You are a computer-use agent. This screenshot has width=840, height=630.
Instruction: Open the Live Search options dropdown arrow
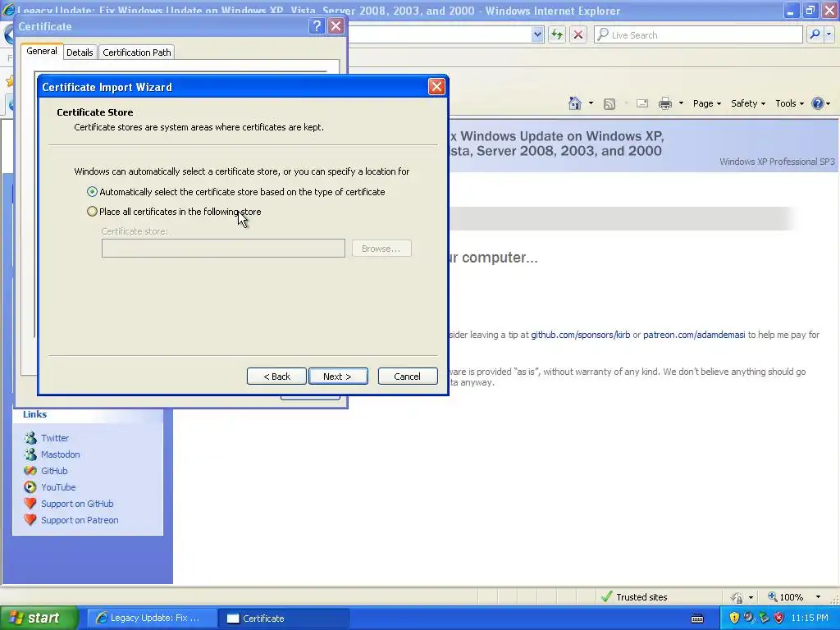click(x=829, y=34)
